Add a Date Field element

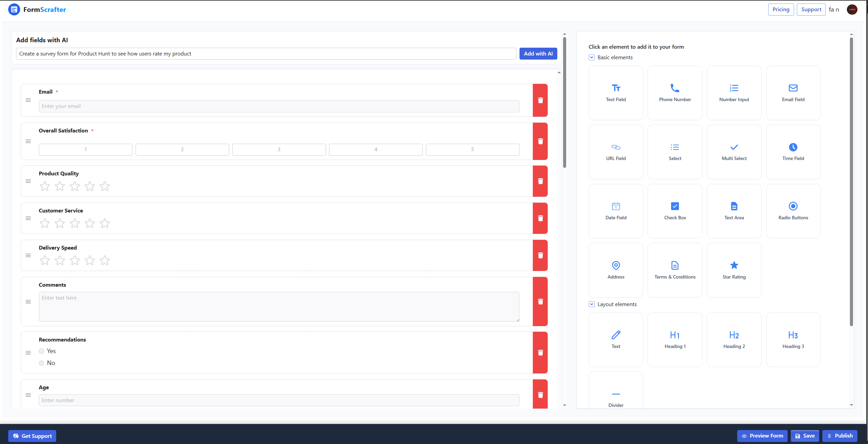(616, 211)
